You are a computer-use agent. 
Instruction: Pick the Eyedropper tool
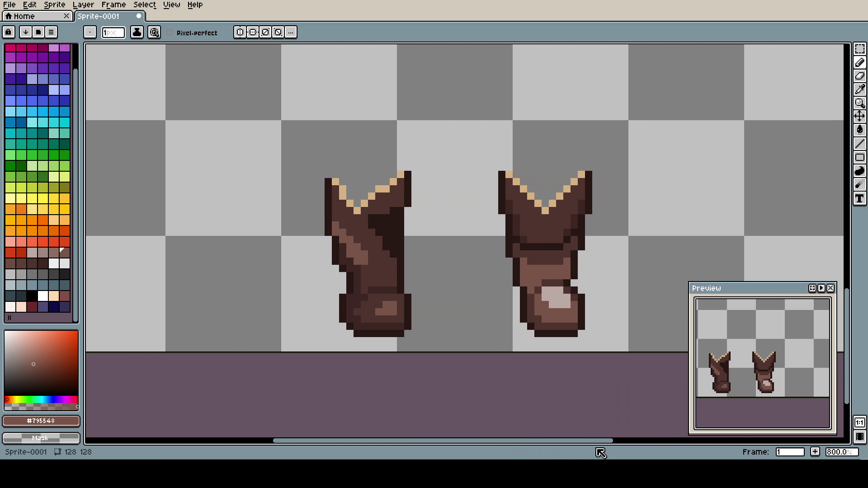pyautogui.click(x=859, y=89)
